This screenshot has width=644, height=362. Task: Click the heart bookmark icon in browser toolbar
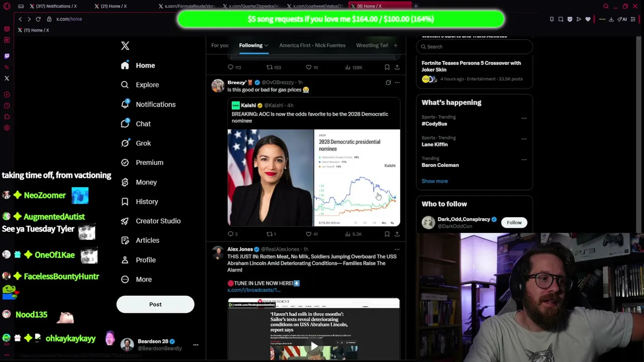588,19
